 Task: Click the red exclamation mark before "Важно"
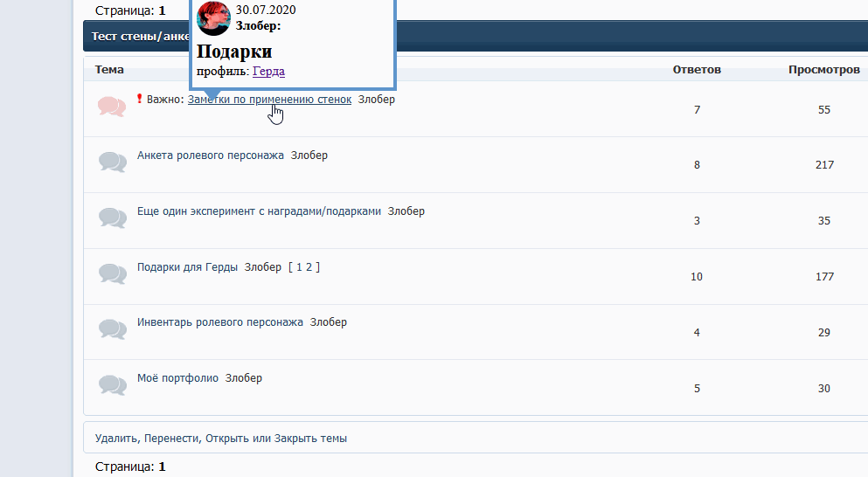(x=140, y=100)
